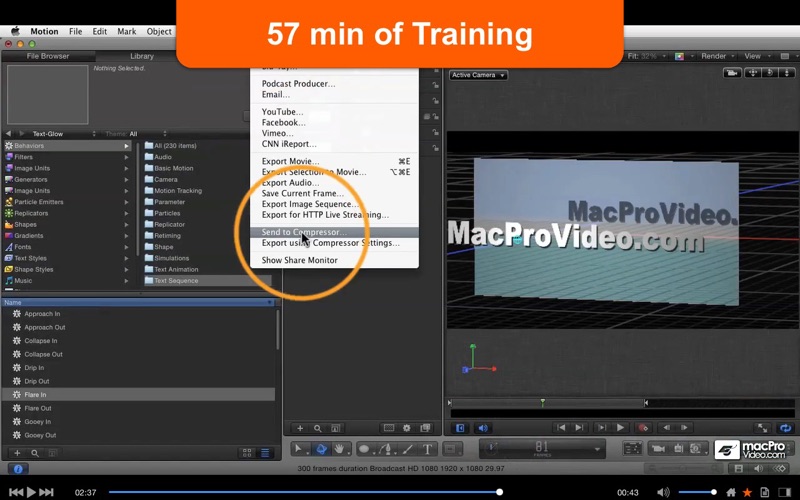Select Show Share Monitor menu item
800x500 pixels.
click(x=334, y=260)
